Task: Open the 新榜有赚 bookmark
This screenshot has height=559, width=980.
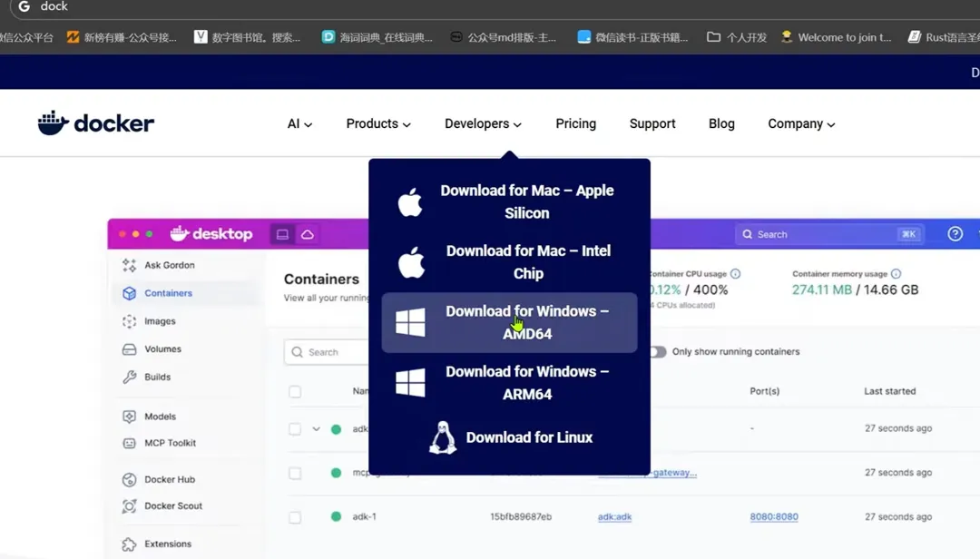Action: point(122,37)
